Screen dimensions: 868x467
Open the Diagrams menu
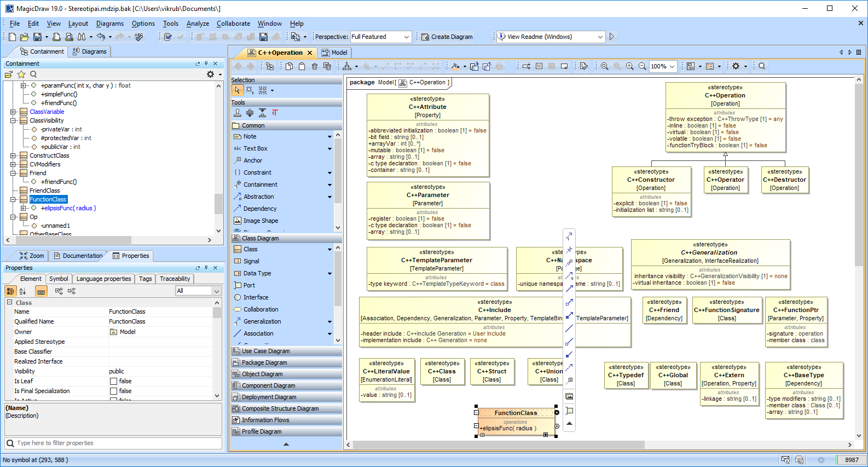click(x=109, y=24)
